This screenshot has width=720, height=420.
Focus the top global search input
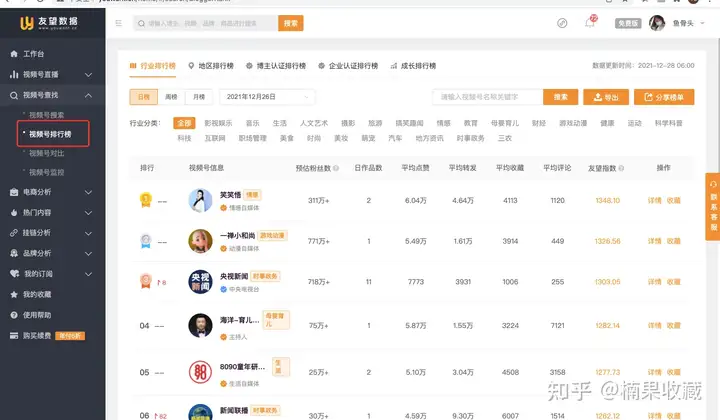206,23
